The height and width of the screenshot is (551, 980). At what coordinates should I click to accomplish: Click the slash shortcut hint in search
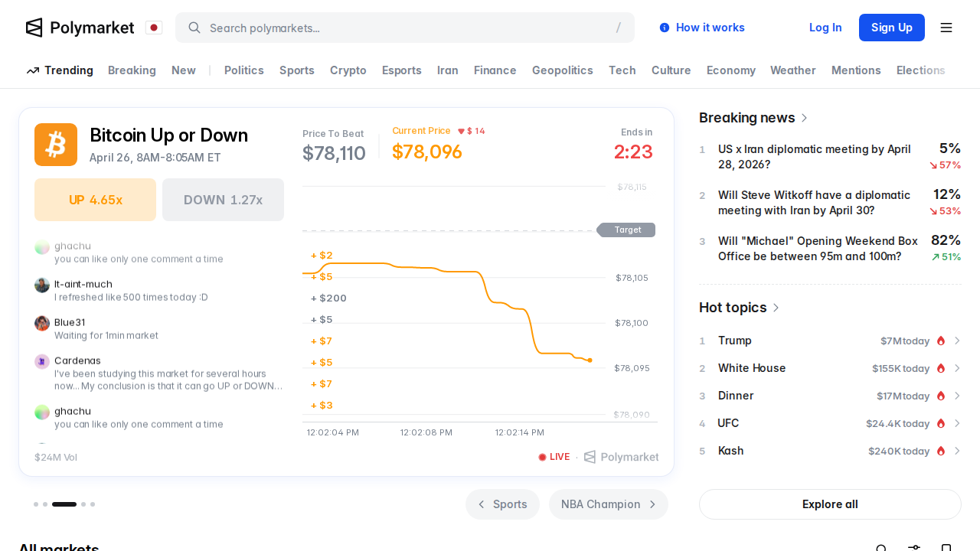tap(619, 28)
